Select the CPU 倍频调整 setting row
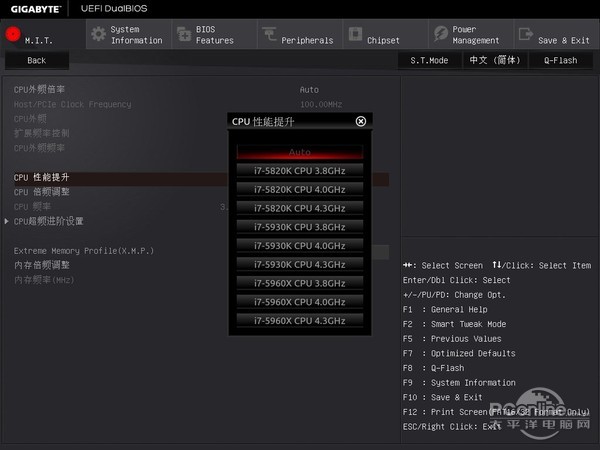 click(42, 191)
